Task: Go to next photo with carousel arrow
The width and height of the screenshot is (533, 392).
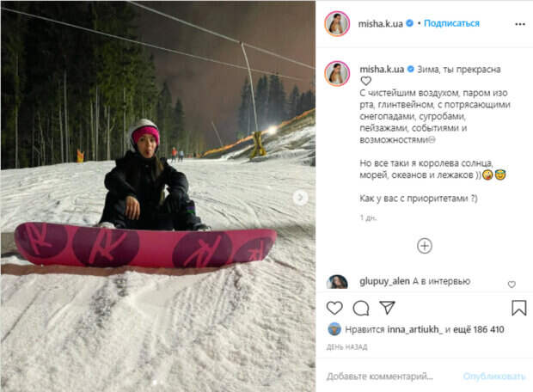Action: pos(300,197)
